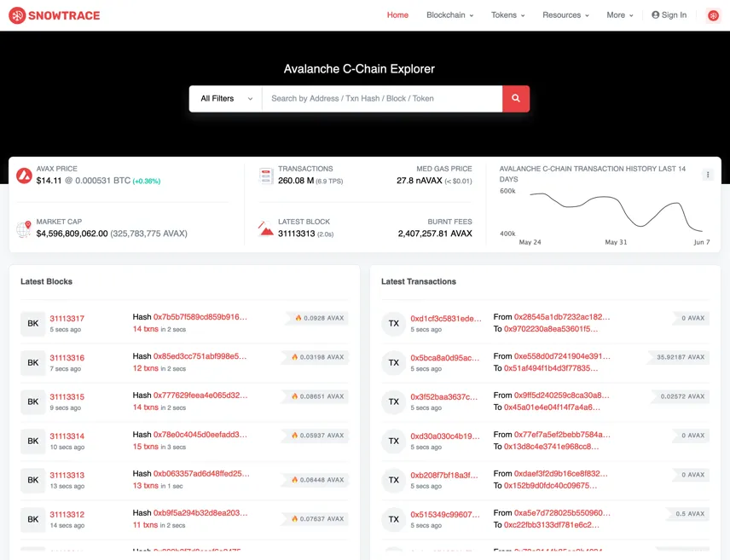
Task: Click the TX icon for 0x3f52baa3637c
Action: 394,401
